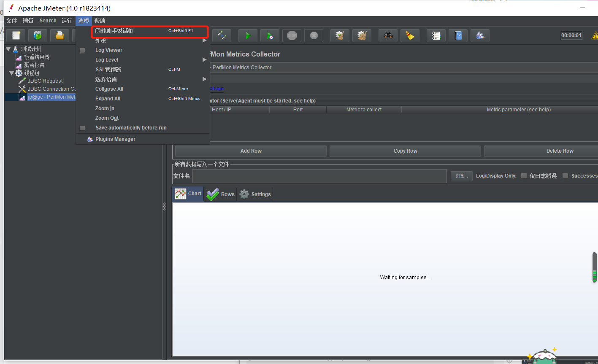The width and height of the screenshot is (598, 364).
Task: Click the yellow warning triangle icon
Action: coord(595,35)
